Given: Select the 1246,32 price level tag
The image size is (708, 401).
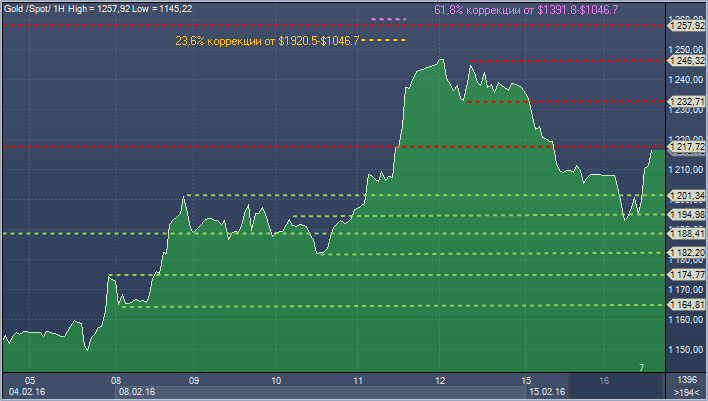Looking at the screenshot, I should [x=687, y=61].
